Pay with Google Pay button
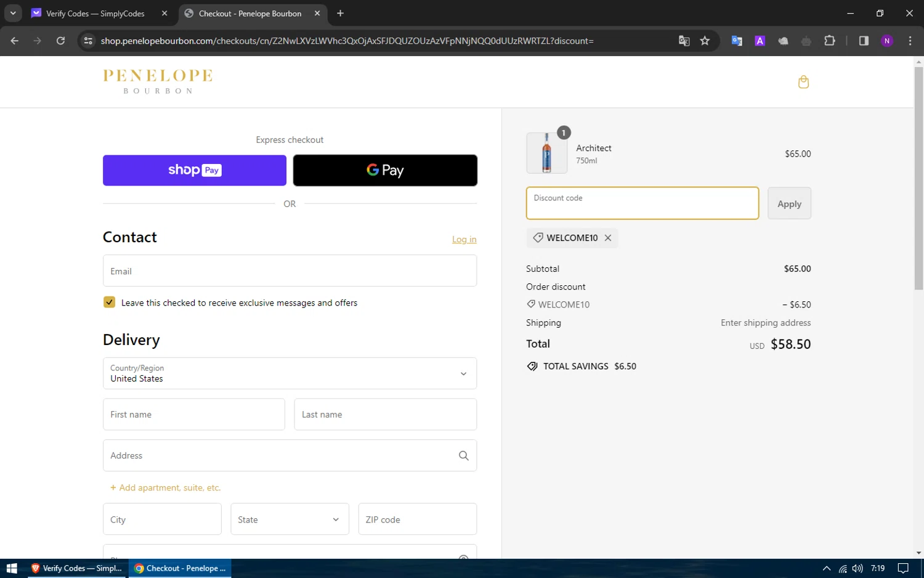 (x=385, y=170)
